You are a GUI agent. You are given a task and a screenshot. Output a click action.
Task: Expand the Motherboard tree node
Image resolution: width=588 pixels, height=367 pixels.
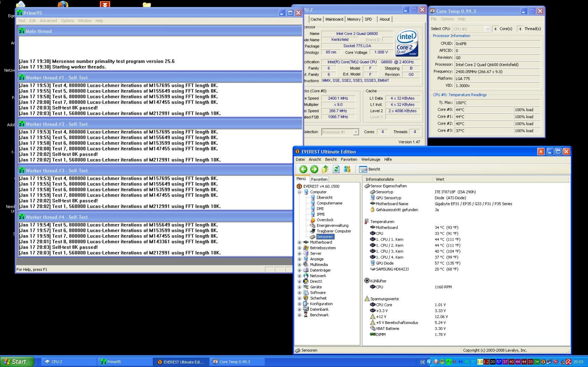click(x=299, y=242)
